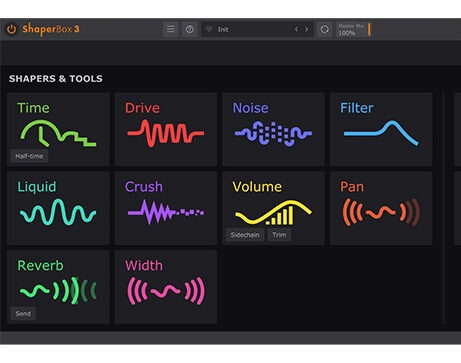Add the Time shaper waveform icon

click(58, 134)
